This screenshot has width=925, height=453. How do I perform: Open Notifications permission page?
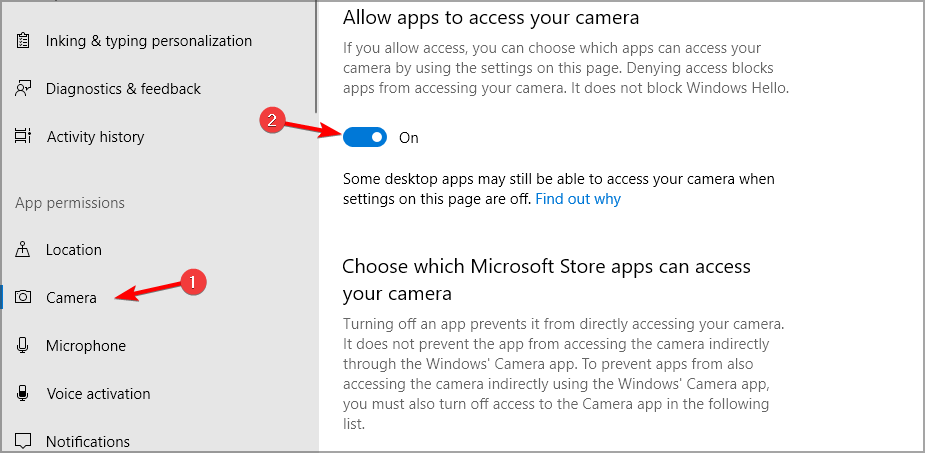point(88,441)
